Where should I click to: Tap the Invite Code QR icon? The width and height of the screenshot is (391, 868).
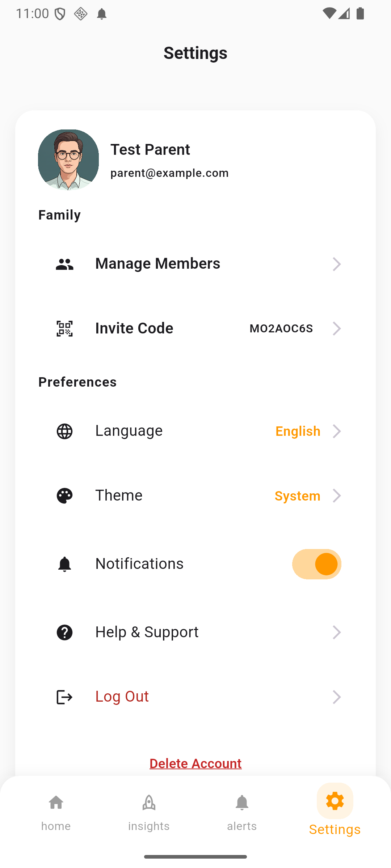point(64,328)
